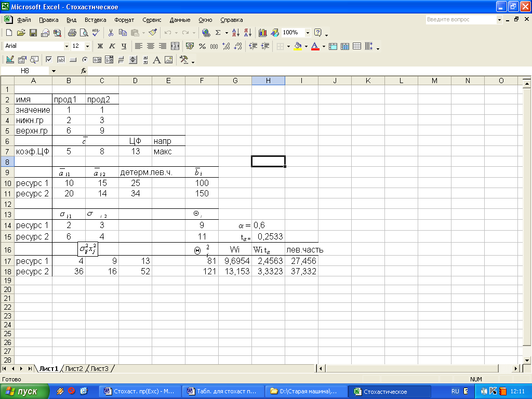Decrease indent icon

(253, 46)
